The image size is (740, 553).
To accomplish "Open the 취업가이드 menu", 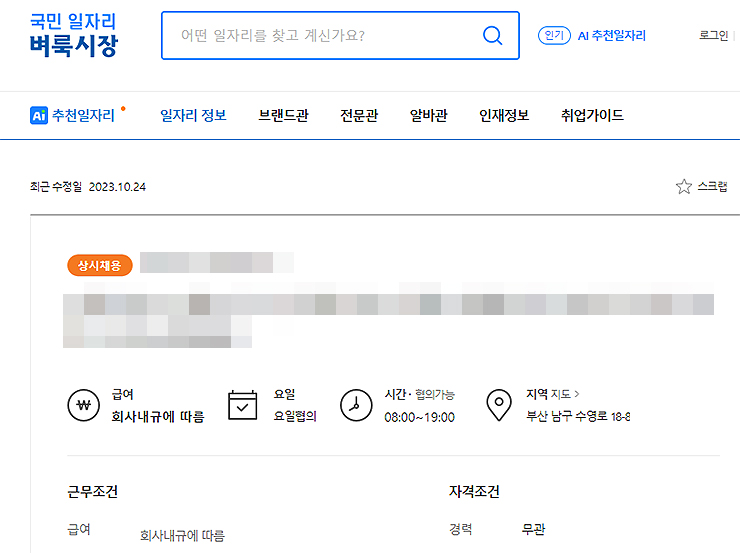I will (x=592, y=115).
